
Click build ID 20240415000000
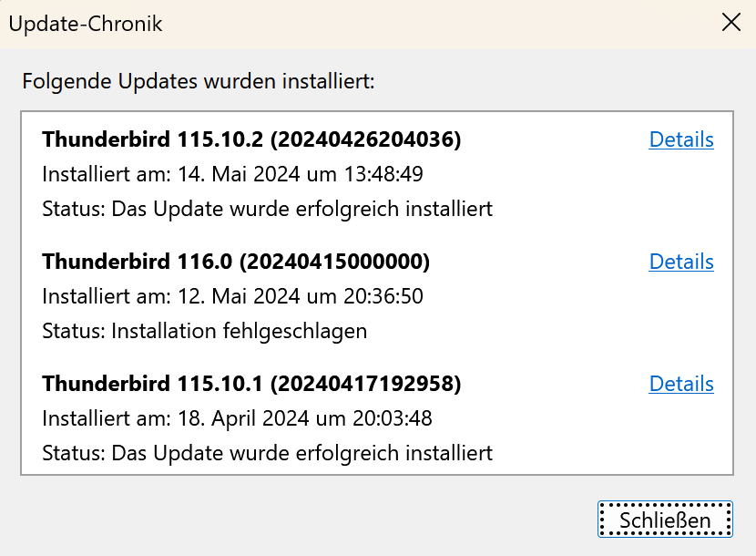coord(334,262)
